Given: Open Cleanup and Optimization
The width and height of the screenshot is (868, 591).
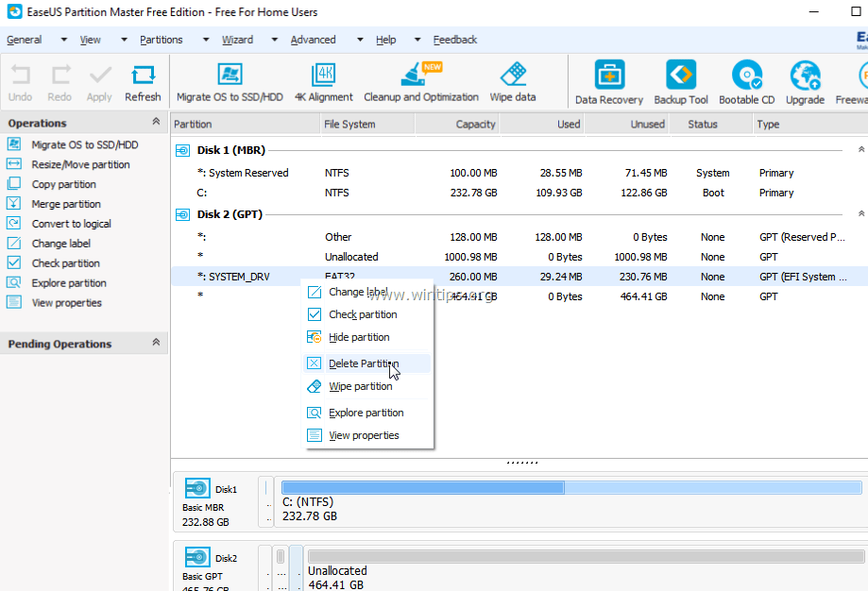Looking at the screenshot, I should tap(421, 83).
